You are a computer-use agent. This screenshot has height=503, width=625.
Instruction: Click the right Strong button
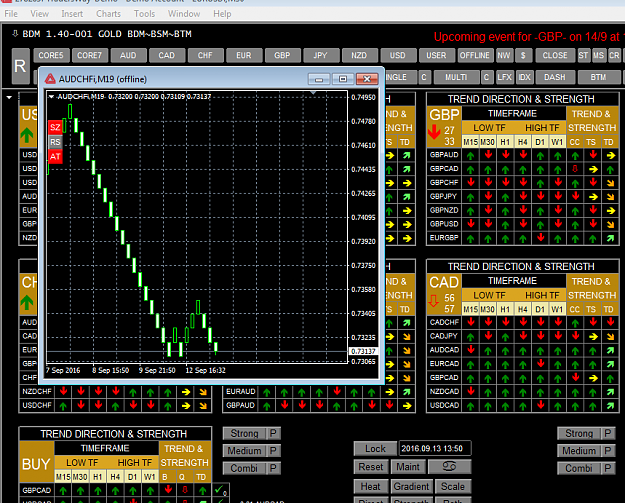pyautogui.click(x=579, y=434)
